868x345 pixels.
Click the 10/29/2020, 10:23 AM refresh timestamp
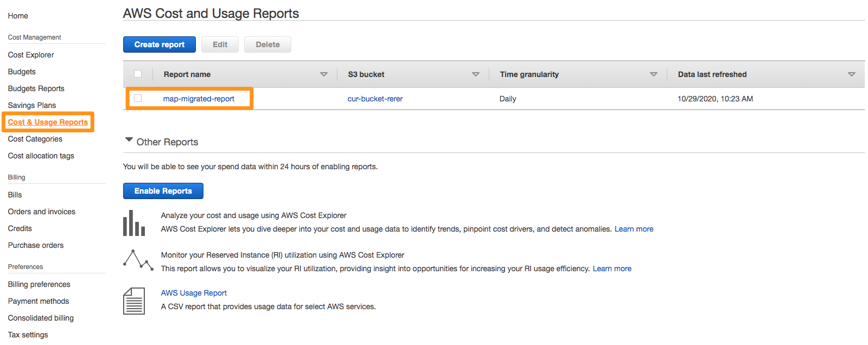click(715, 99)
